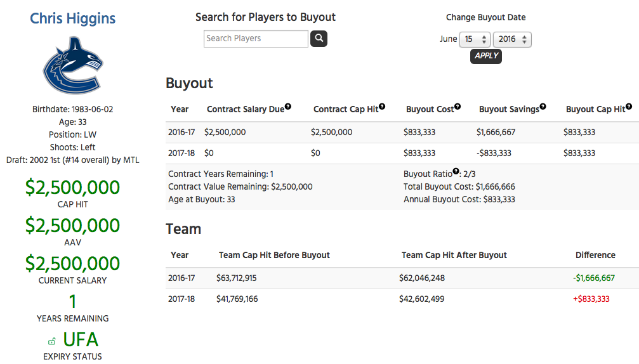Click the 2016-17 difference value -$1,666,667
Viewport: 639px width, 364px height.
[x=594, y=278]
